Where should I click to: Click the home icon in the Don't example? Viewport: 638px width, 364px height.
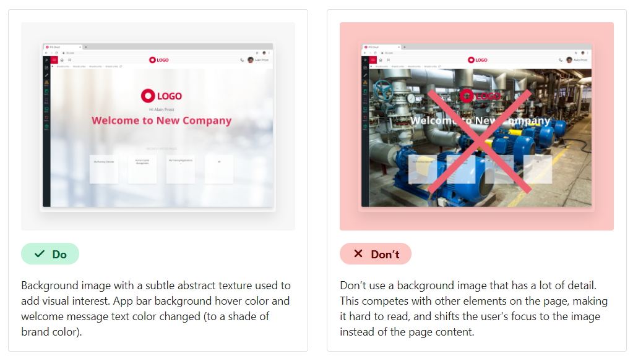click(381, 60)
